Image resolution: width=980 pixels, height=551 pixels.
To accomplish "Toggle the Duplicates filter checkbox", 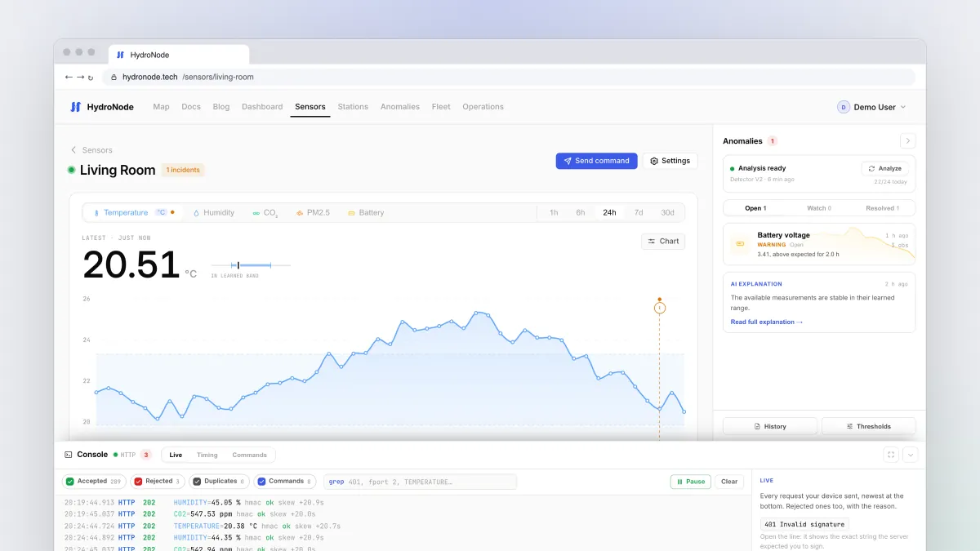I will 197,482.
